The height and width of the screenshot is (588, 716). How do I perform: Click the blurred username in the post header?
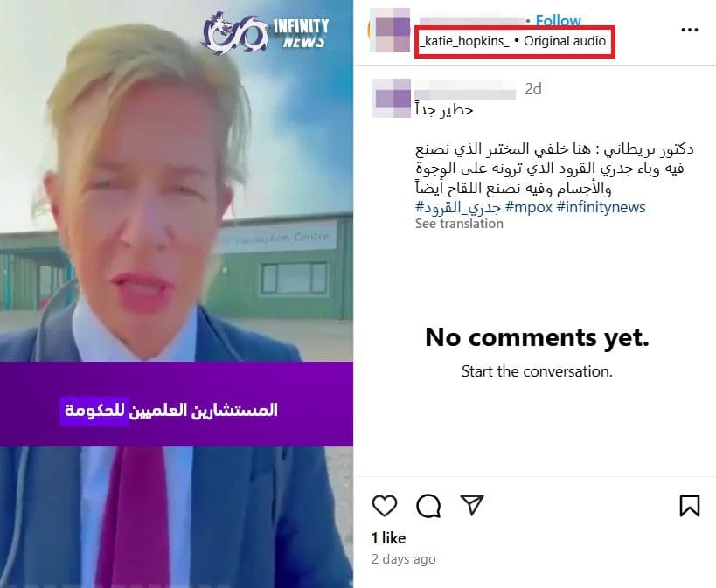click(x=471, y=21)
